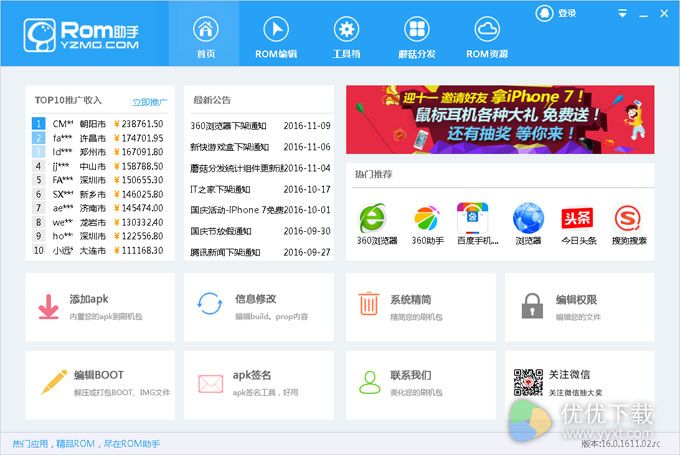
Task: Open the 关注微信 title text
Action: [x=569, y=374]
